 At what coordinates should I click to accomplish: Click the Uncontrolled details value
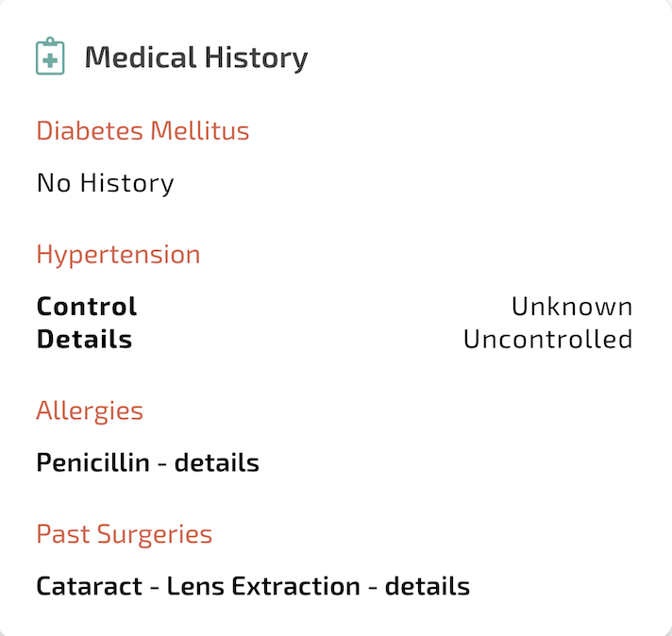click(x=547, y=339)
